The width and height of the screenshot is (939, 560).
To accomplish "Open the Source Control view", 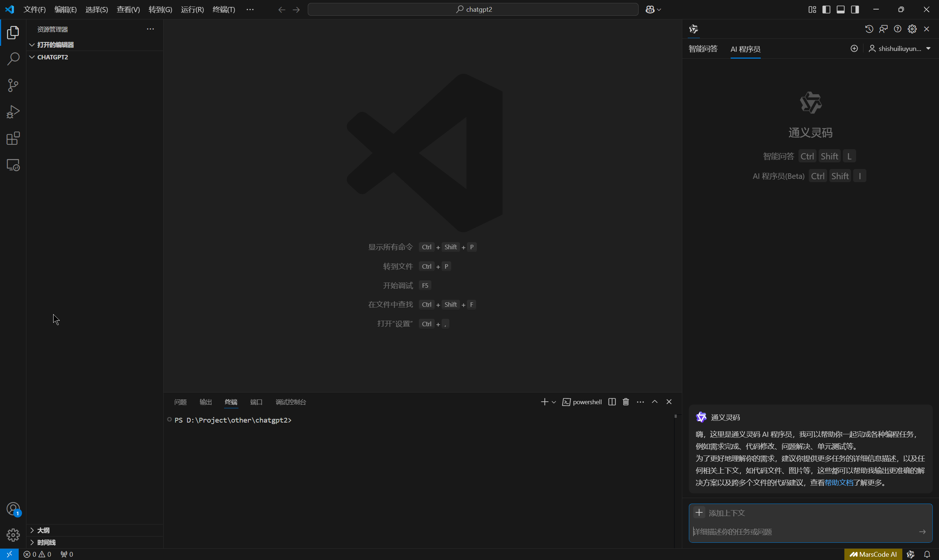I will coord(13,85).
